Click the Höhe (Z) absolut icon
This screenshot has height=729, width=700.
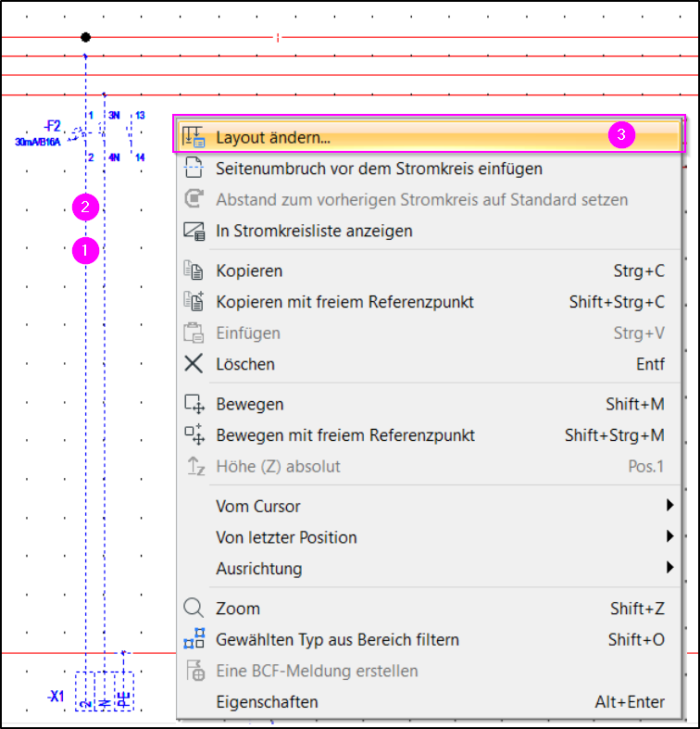(x=195, y=466)
